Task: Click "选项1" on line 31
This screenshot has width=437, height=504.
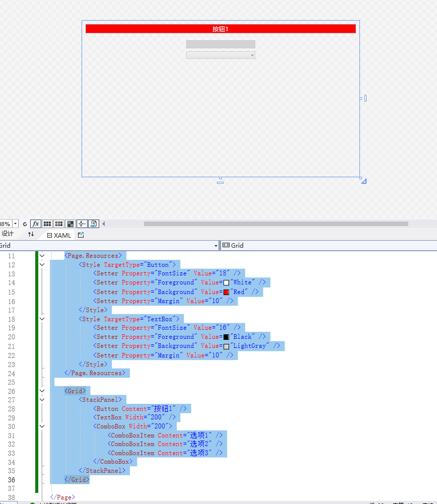Action: (199, 435)
